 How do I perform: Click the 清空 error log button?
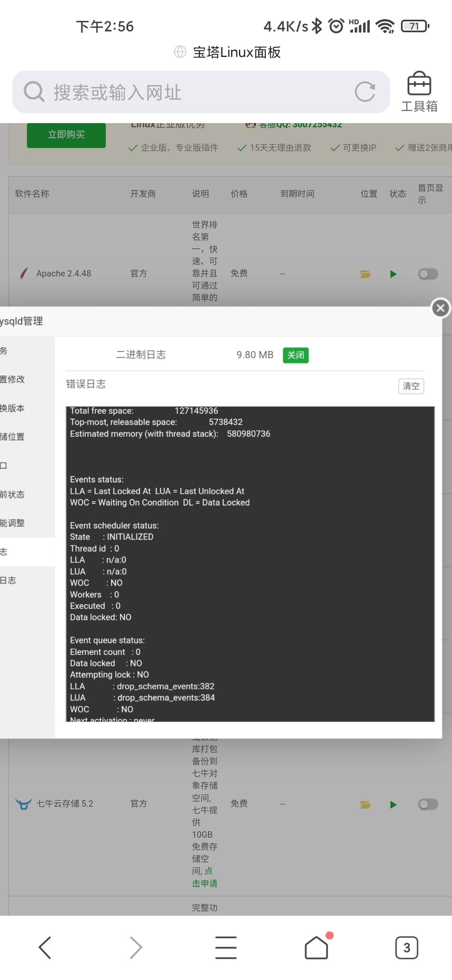point(411,386)
